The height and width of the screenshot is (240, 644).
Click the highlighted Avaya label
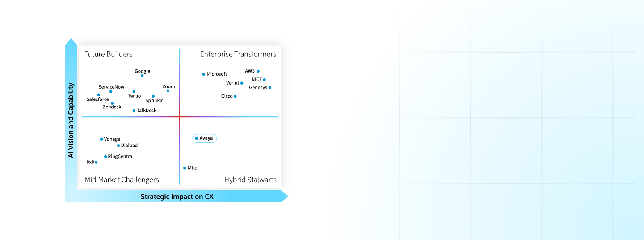click(x=205, y=138)
